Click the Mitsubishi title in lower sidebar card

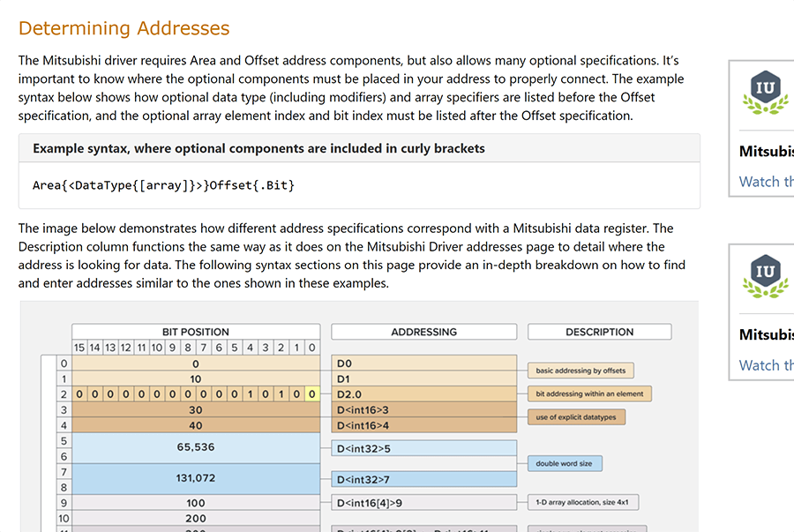(x=766, y=334)
